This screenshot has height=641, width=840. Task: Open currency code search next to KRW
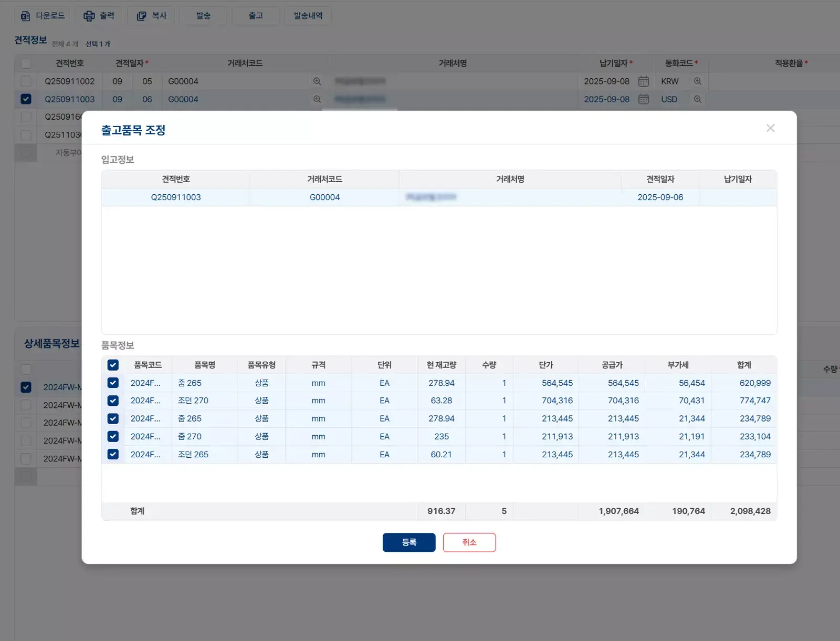pos(697,81)
